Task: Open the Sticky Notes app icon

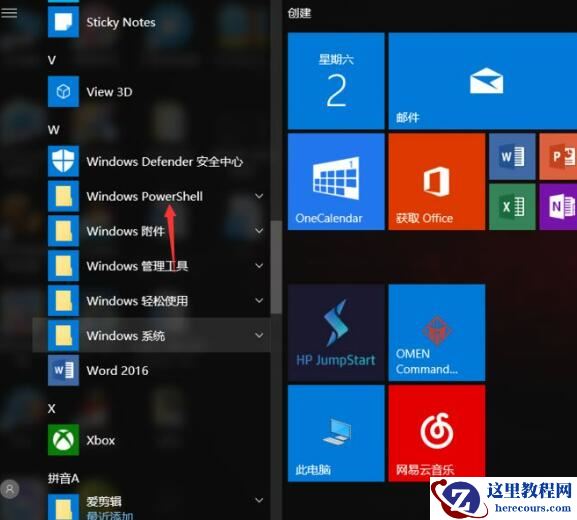Action: click(63, 22)
